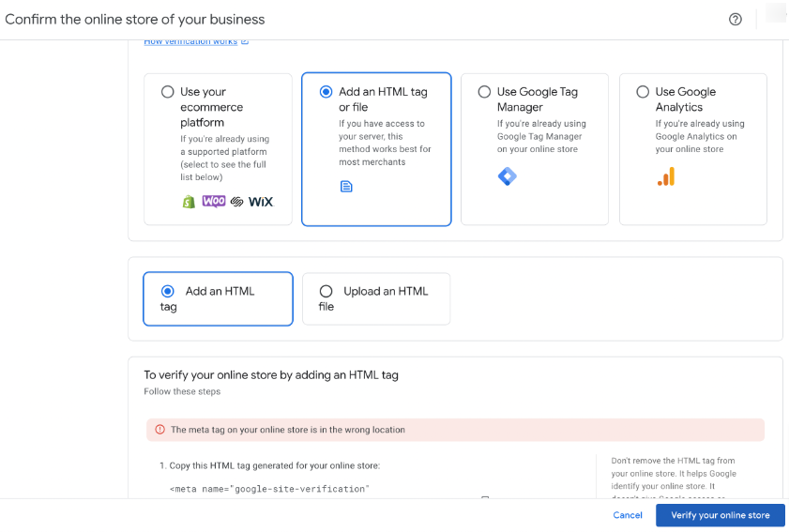Click the Google Analytics bar chart logo
This screenshot has height=532, width=789.
(666, 176)
